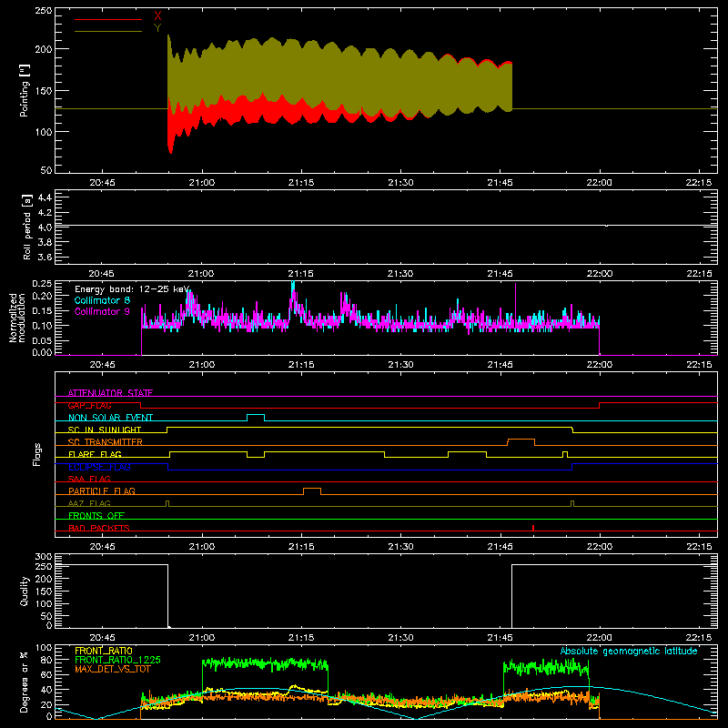Image resolution: width=728 pixels, height=728 pixels.
Task: Click the 21:15 label under the Roll period plot
Action: pyautogui.click(x=301, y=274)
